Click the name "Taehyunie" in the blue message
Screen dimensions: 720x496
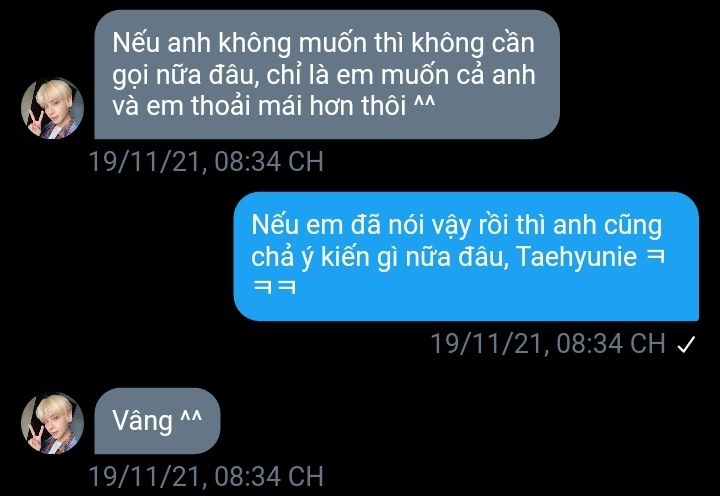577,257
